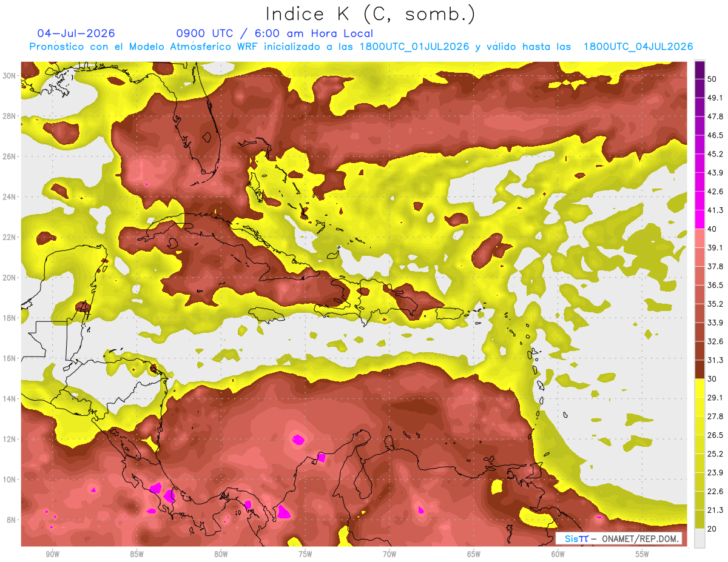Image resolution: width=728 pixels, height=562 pixels.
Task: Click the time text "0900 UTC / 6:00 am Hora Local"
Action: (275, 33)
